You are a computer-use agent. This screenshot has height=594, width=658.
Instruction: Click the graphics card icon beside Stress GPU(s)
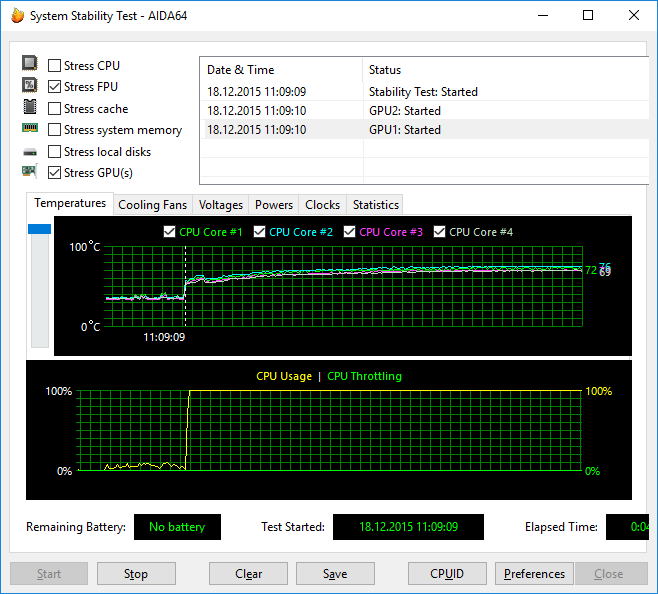(x=29, y=171)
